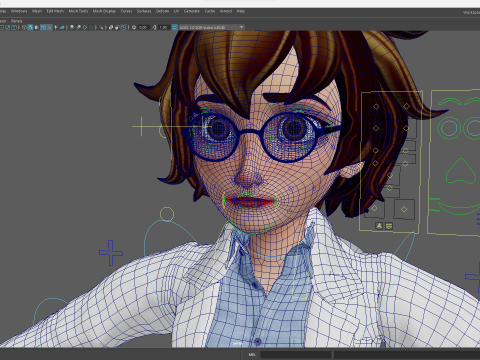Toggle the field chart icon in panel toolbar
This screenshot has height=360, width=480.
click(1, 27)
